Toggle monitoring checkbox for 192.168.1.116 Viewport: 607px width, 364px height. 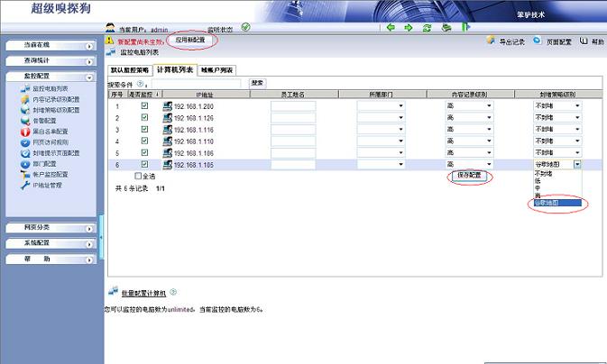click(144, 130)
